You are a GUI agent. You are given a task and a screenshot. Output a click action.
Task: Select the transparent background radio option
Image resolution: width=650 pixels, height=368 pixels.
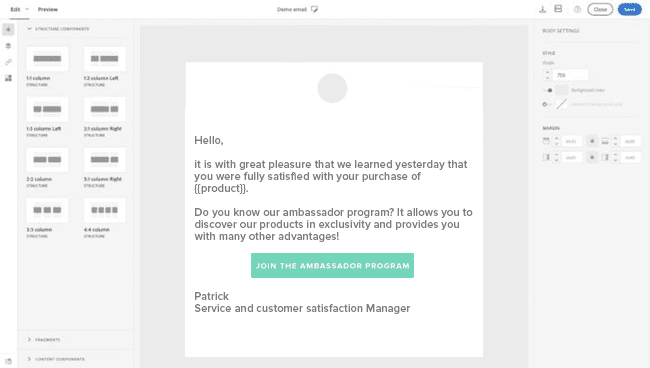545,104
